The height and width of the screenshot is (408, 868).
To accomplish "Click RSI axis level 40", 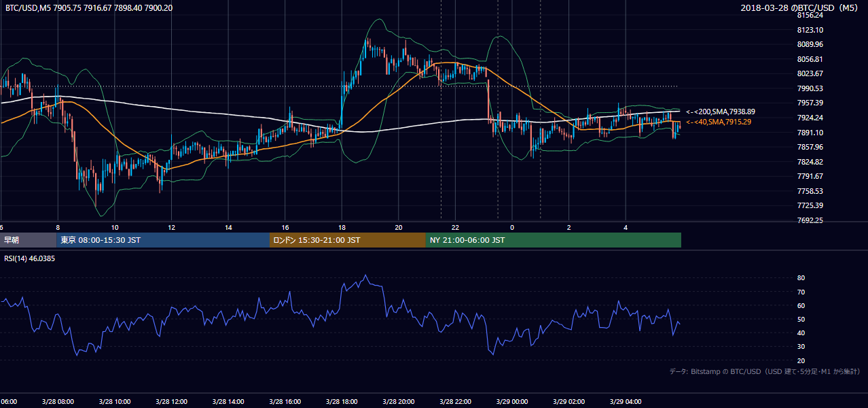I will (x=801, y=333).
